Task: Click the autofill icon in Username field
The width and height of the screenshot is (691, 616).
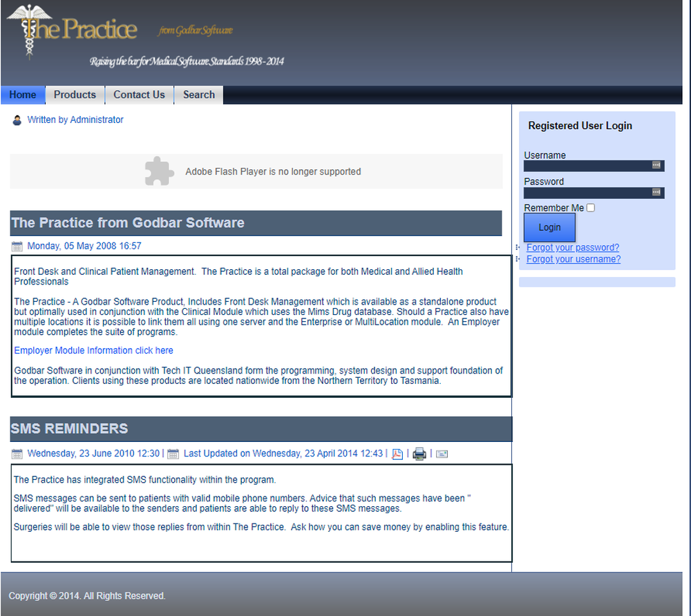Action: pyautogui.click(x=656, y=165)
